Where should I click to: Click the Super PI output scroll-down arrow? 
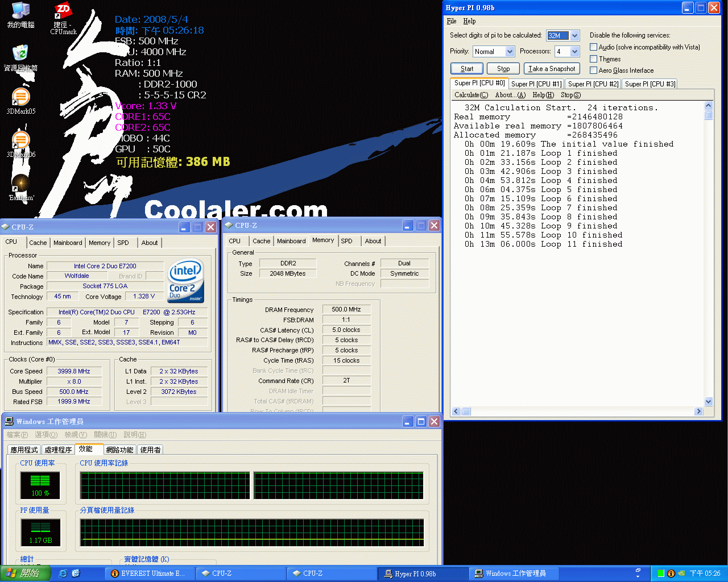click(x=709, y=401)
